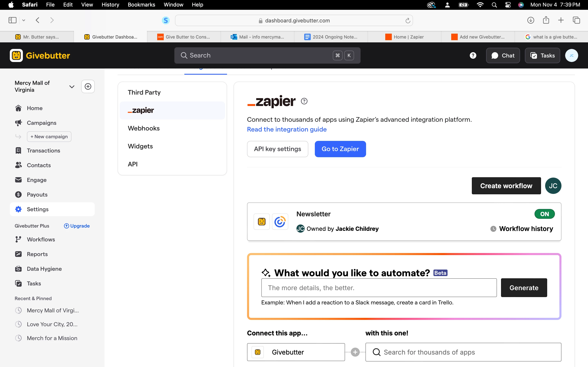Switch to the Home | Zapier tab
The height and width of the screenshot is (367, 588).
click(x=404, y=37)
